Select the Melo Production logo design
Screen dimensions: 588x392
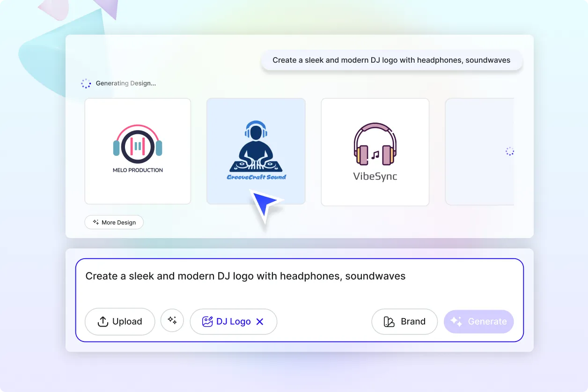(x=138, y=151)
